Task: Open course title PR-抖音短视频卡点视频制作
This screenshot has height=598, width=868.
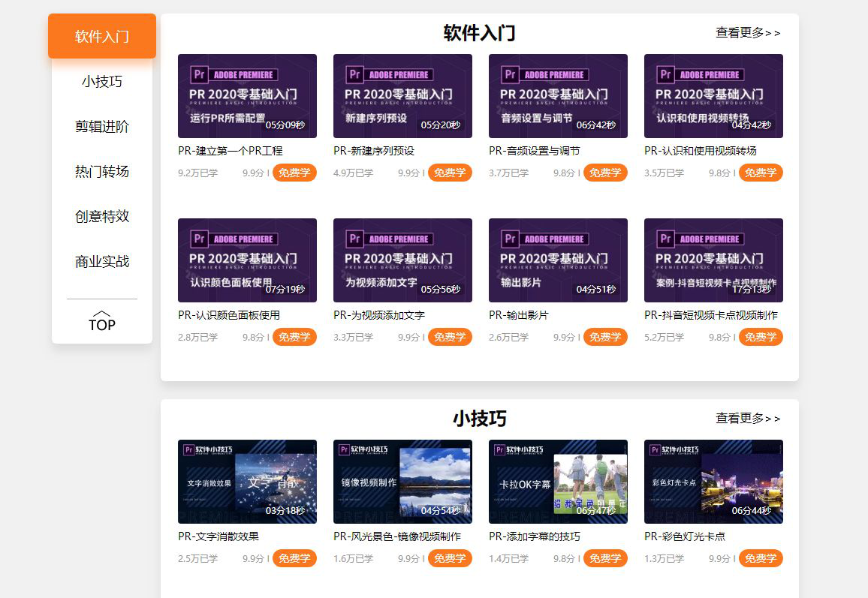Action: (711, 315)
